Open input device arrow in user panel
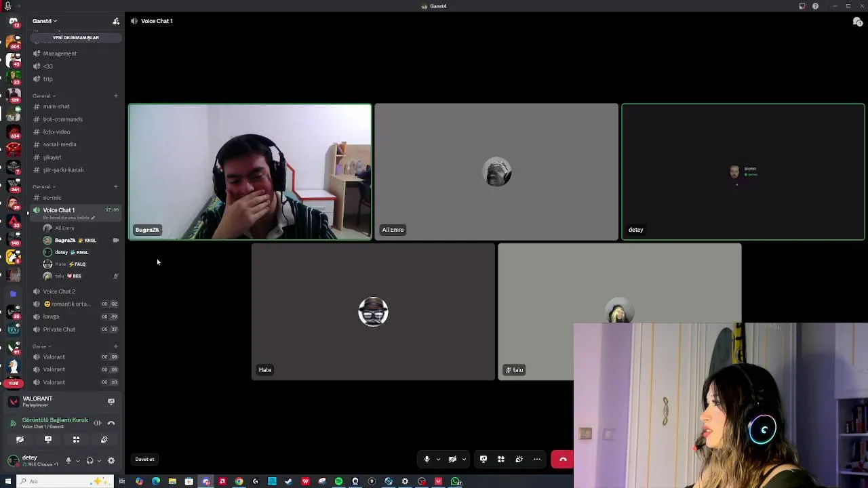Screen dimensions: 868x488 [x=77, y=460]
